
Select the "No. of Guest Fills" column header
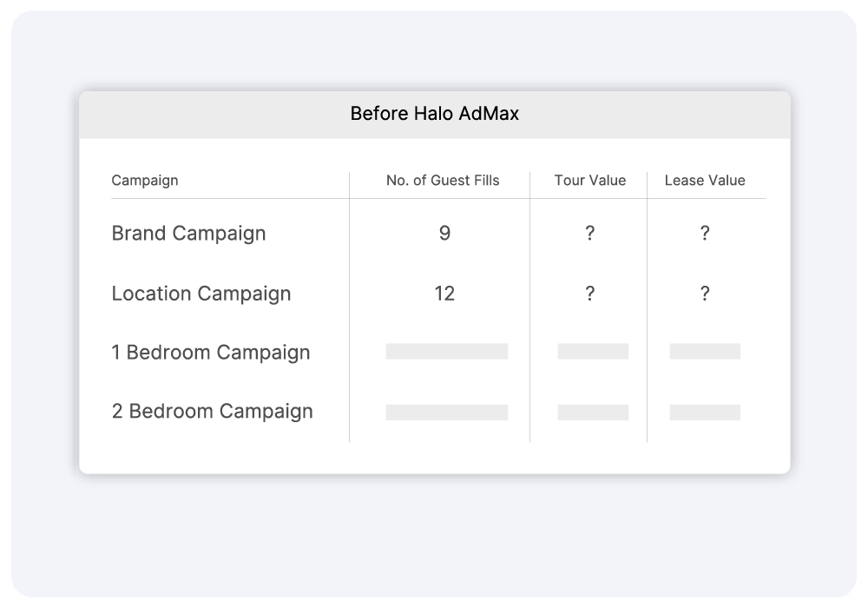(443, 180)
